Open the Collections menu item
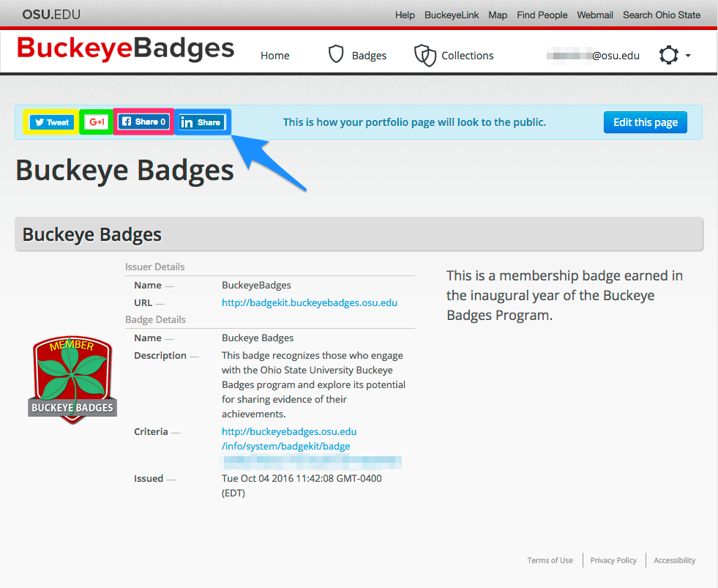Image resolution: width=718 pixels, height=588 pixels. click(467, 56)
